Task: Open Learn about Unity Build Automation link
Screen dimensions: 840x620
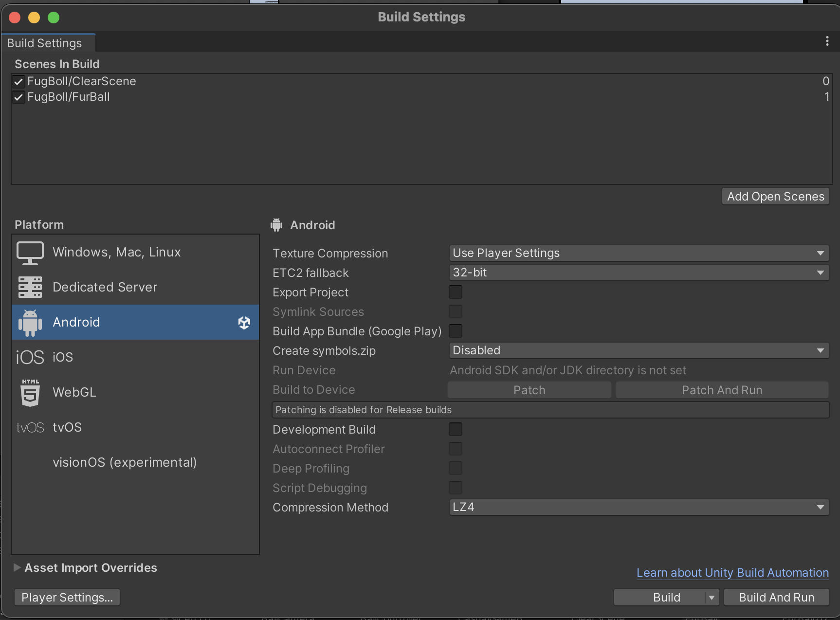Action: pos(732,573)
